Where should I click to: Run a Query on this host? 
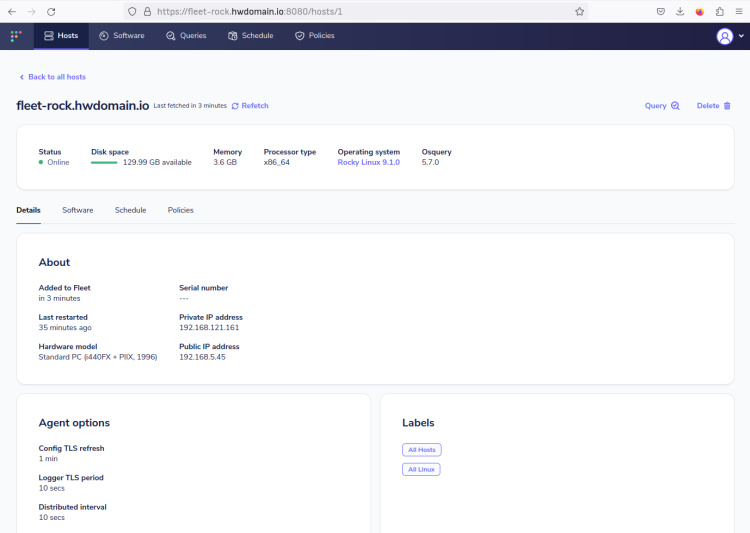click(x=662, y=106)
